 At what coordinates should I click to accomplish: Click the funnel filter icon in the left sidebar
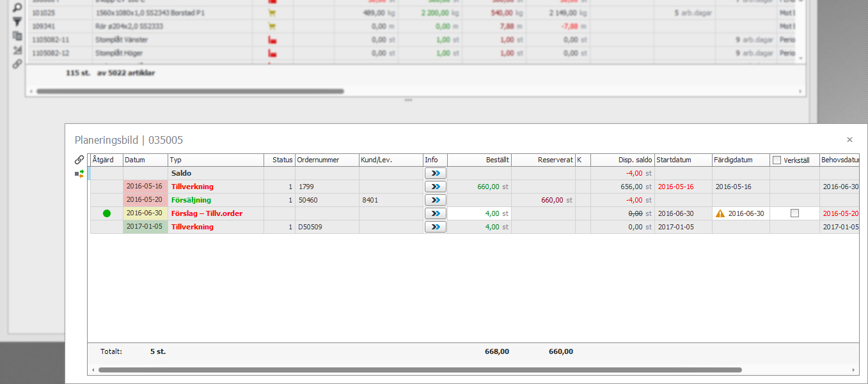(x=17, y=22)
